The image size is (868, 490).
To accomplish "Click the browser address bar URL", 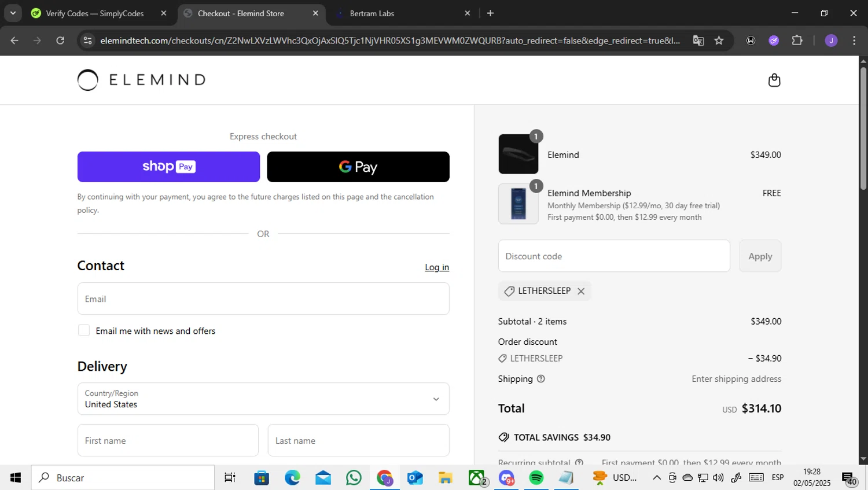I will point(389,40).
